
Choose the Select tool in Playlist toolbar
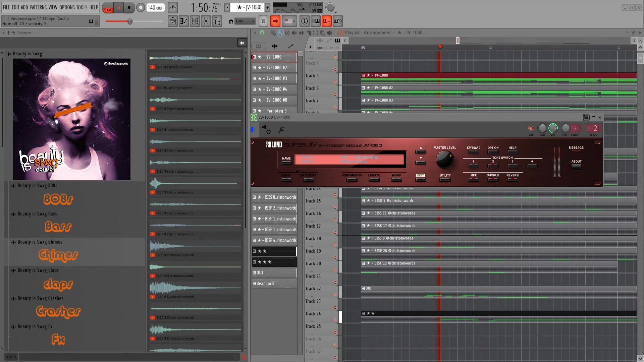pyautogui.click(x=315, y=33)
